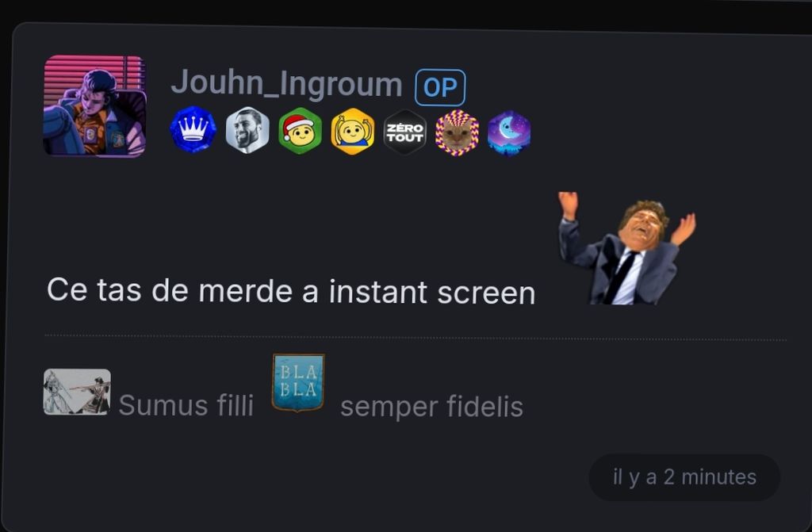Select the ZÉRO TOUT badge
Image resolution: width=812 pixels, height=532 pixels.
405,132
